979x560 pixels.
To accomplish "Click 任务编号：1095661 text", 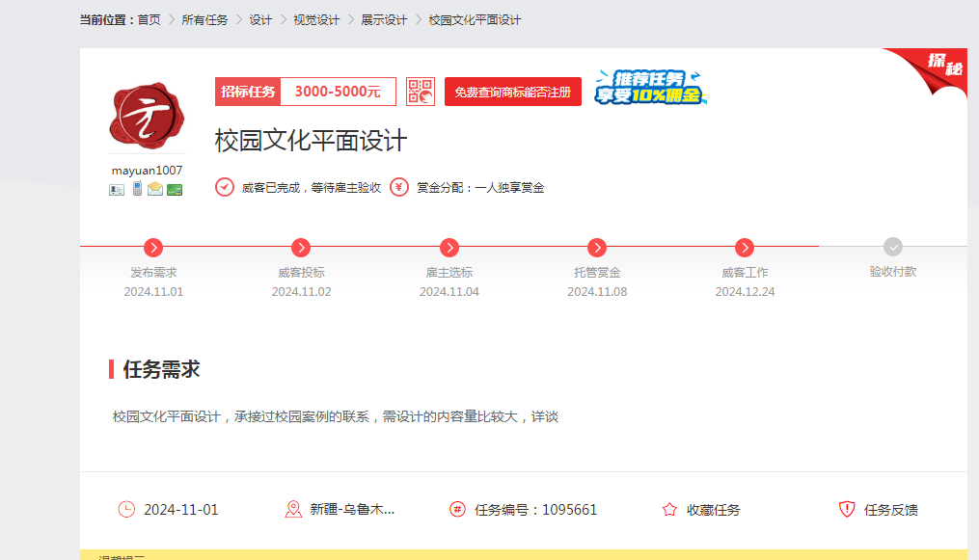I will [x=535, y=510].
